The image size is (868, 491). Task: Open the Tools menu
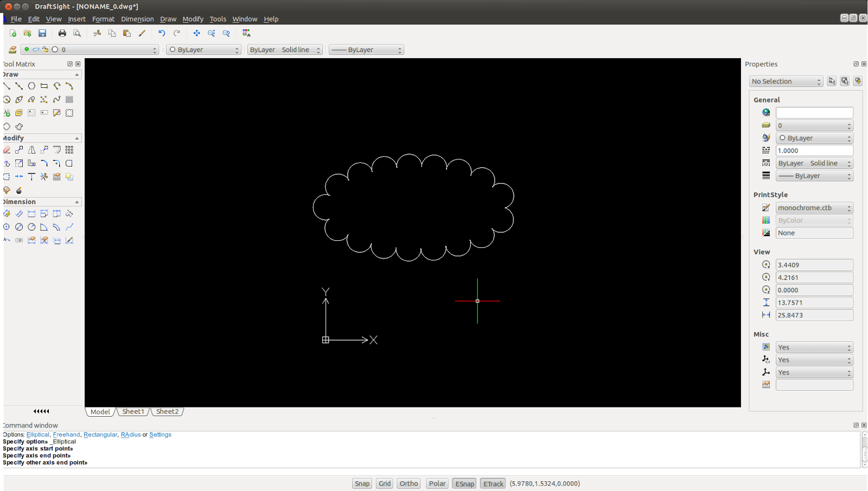pos(218,19)
